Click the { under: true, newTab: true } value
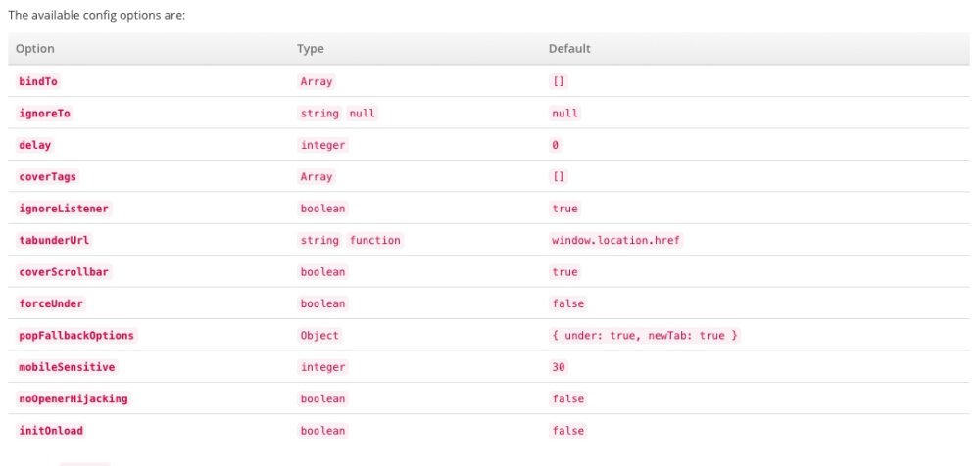Viewport: 980px width, 466px height. [645, 336]
